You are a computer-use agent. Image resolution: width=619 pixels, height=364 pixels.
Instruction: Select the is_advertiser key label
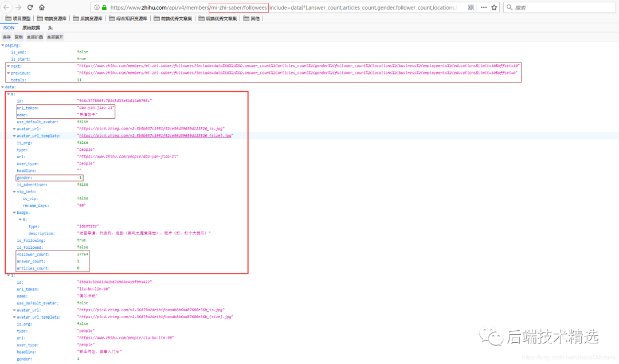tap(32, 185)
